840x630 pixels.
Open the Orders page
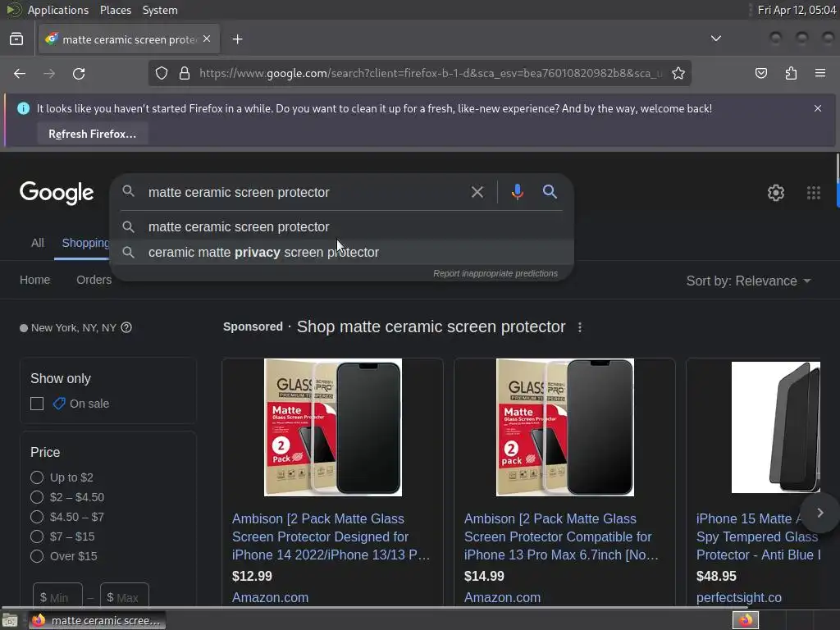point(94,280)
